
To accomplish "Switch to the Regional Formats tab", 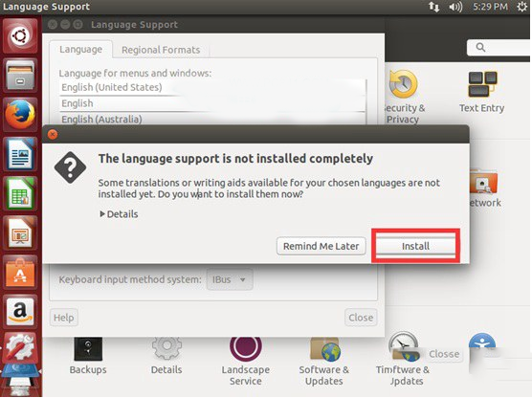I will (x=161, y=50).
